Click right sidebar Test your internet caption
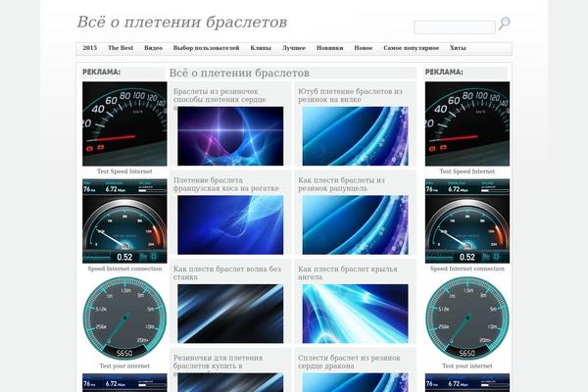Viewport: 588px width, 392px height. tap(467, 366)
